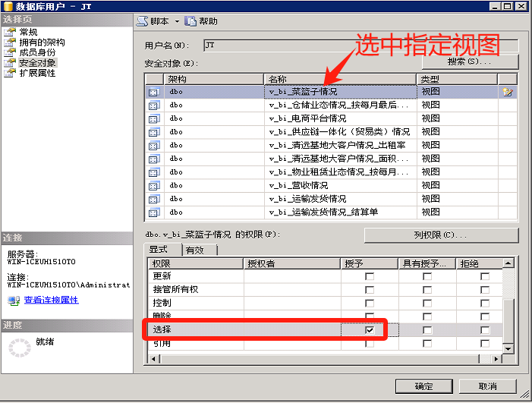Toggle 拒绝 checkbox for 接管所有权 permission
This screenshot has width=532, height=403.
tap(485, 290)
